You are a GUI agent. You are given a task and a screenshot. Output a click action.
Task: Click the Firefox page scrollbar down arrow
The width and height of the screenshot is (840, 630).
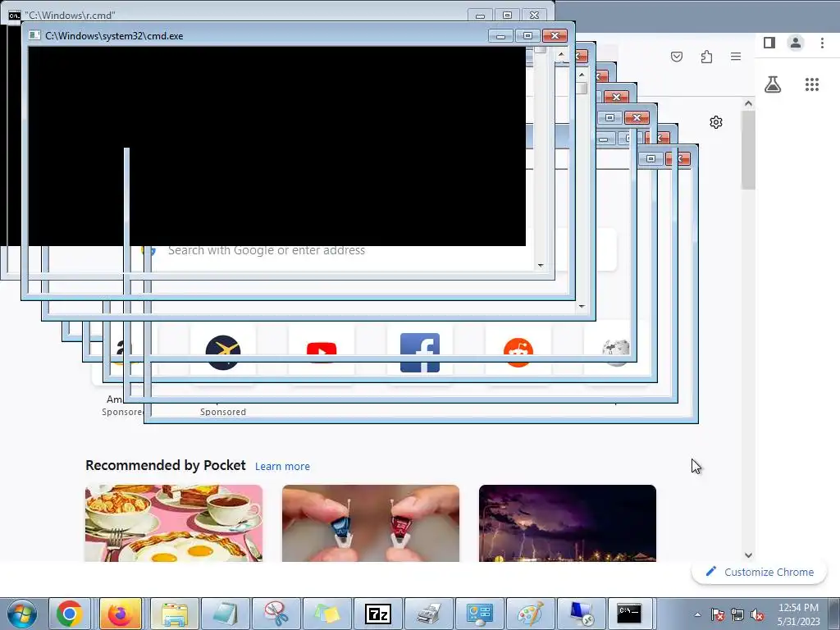point(748,555)
